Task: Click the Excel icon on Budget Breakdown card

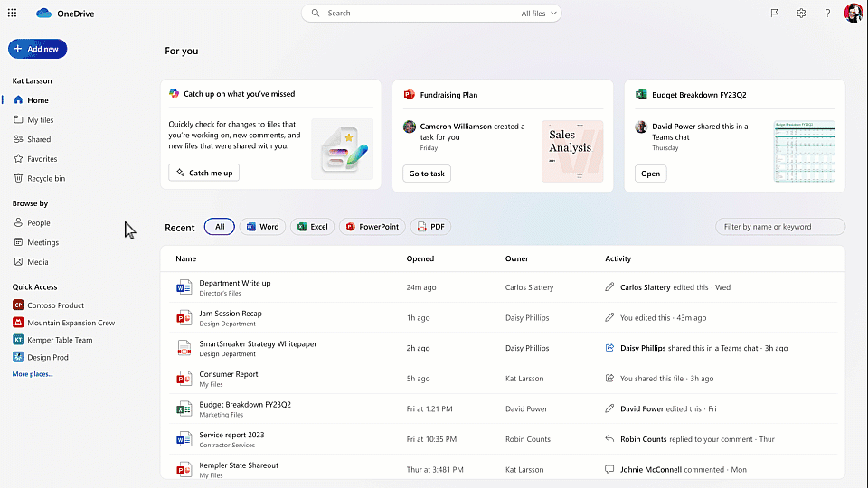Action: tap(641, 94)
